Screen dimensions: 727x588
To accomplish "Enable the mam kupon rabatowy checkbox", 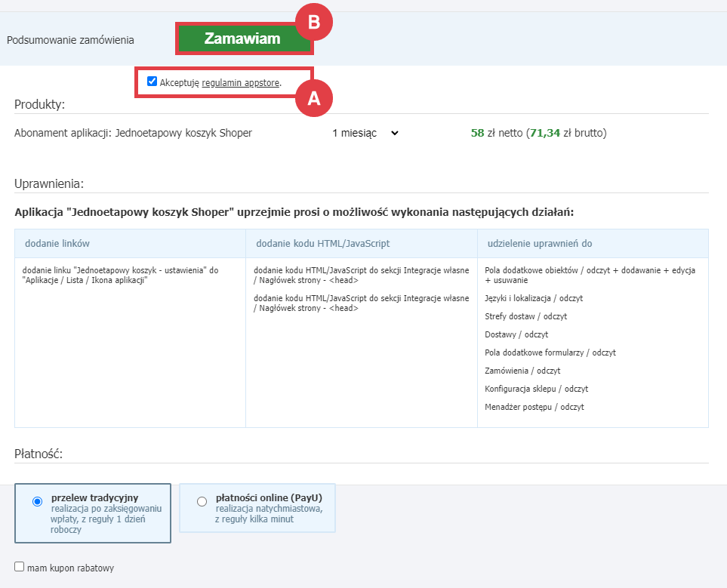I will [x=20, y=567].
